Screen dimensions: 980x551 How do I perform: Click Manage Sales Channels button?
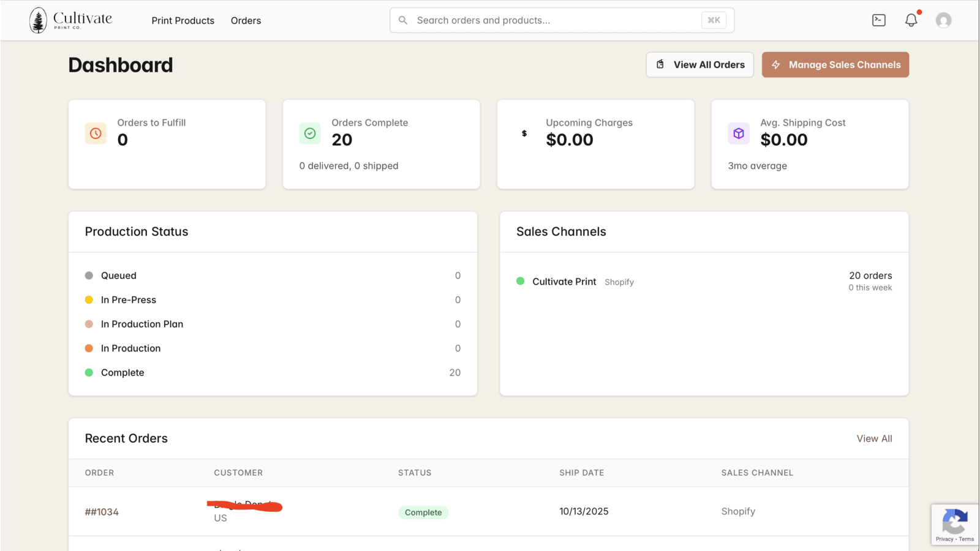coord(835,65)
